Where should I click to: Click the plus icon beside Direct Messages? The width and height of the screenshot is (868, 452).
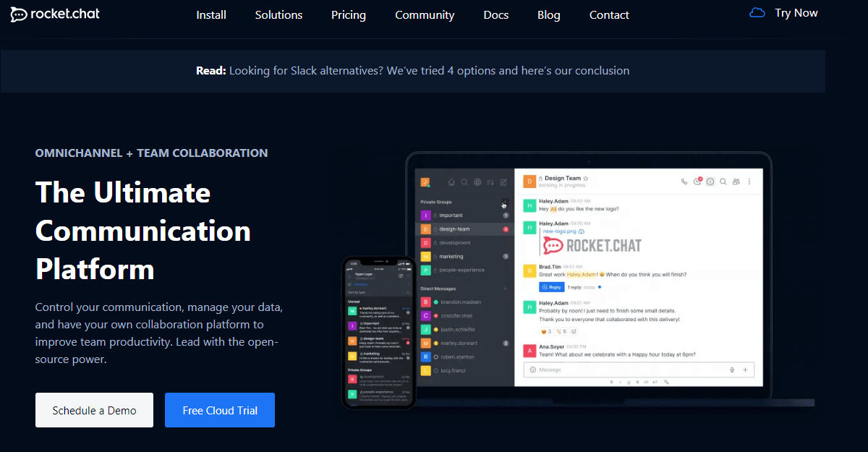505,289
